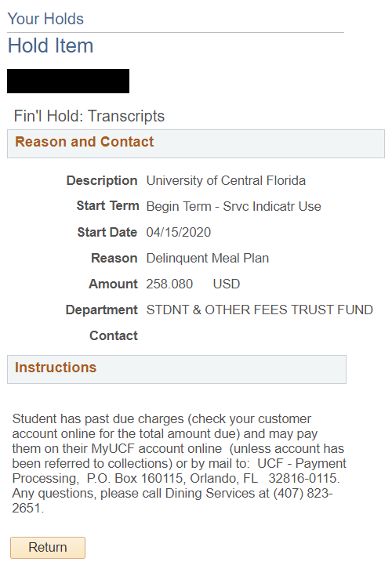Click the amount value 258.080
This screenshot has width=392, height=565.
tap(169, 284)
